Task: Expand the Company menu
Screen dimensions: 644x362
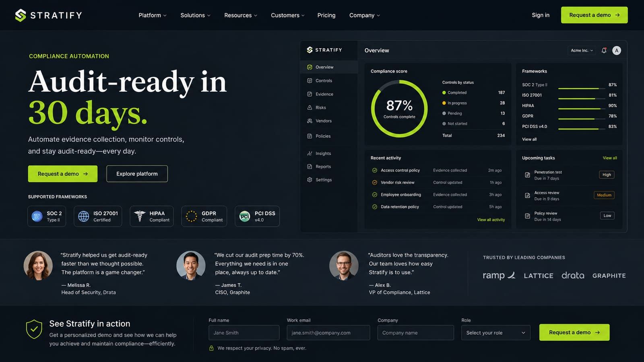Action: pos(365,15)
